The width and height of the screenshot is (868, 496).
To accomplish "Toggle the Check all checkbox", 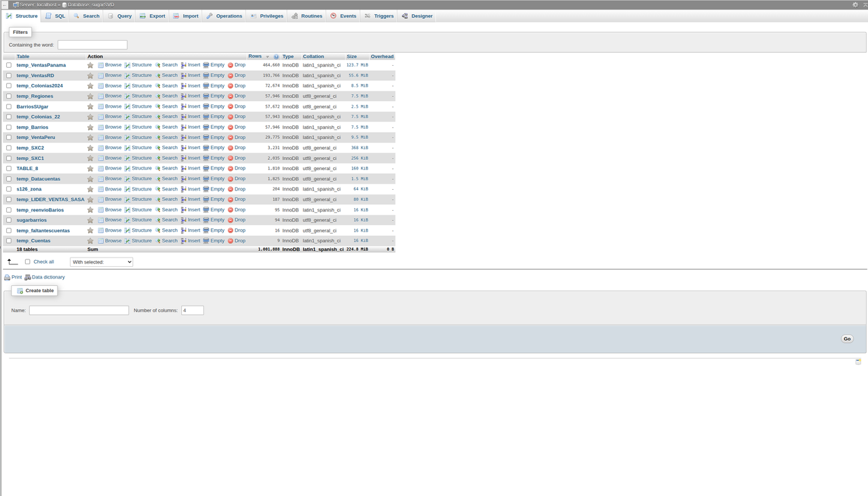I will point(27,261).
